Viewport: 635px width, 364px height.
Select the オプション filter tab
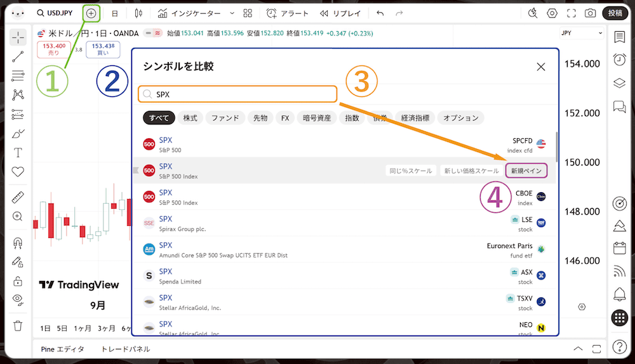click(x=461, y=118)
